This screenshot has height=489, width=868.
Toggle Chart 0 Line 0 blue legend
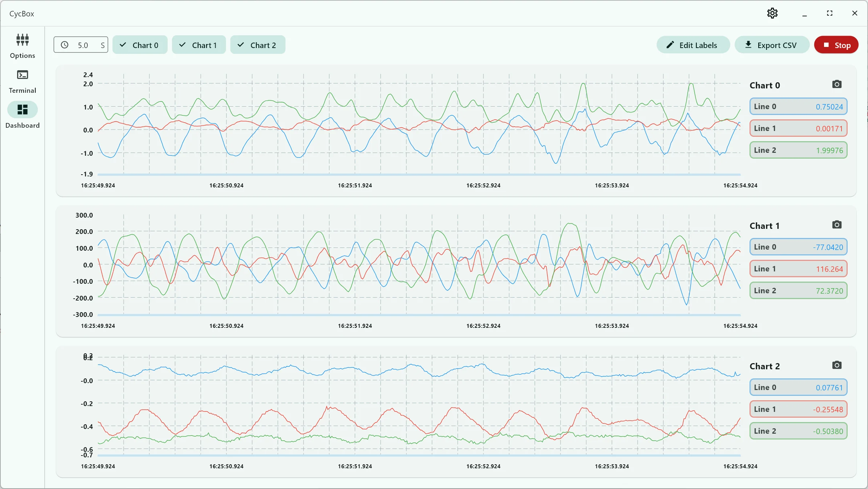(x=798, y=107)
